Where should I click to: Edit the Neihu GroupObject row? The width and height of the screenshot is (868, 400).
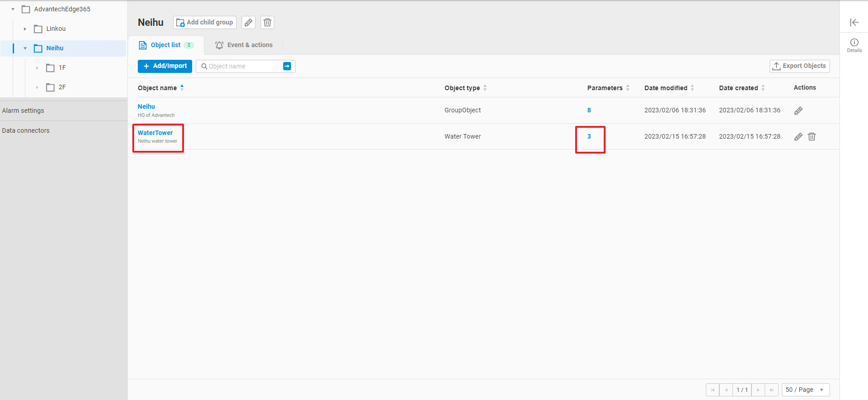point(798,111)
